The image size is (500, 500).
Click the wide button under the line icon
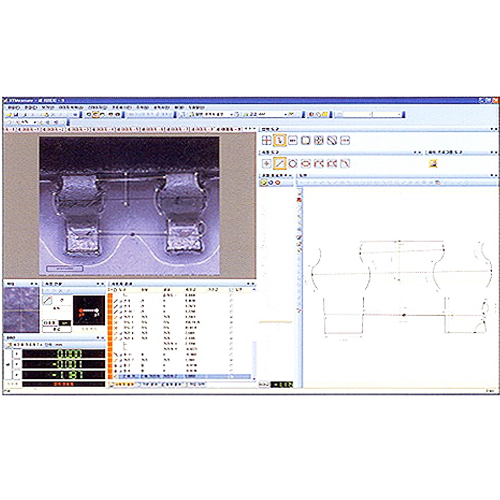57,329
